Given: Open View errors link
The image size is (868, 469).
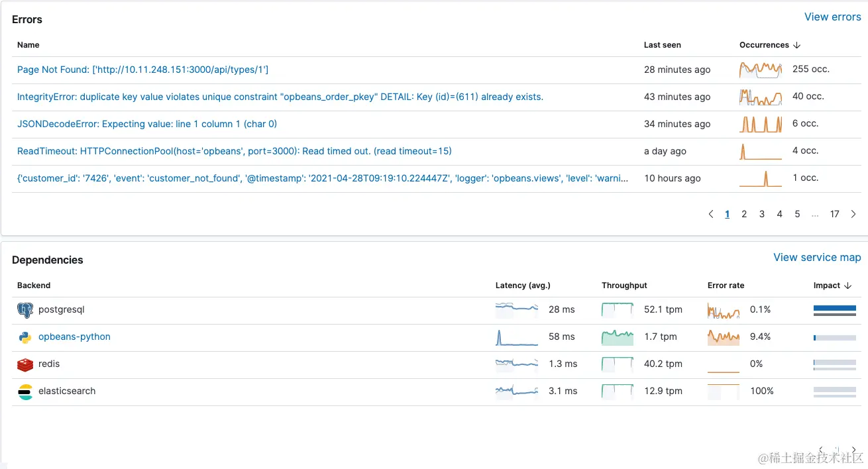Looking at the screenshot, I should pos(832,17).
